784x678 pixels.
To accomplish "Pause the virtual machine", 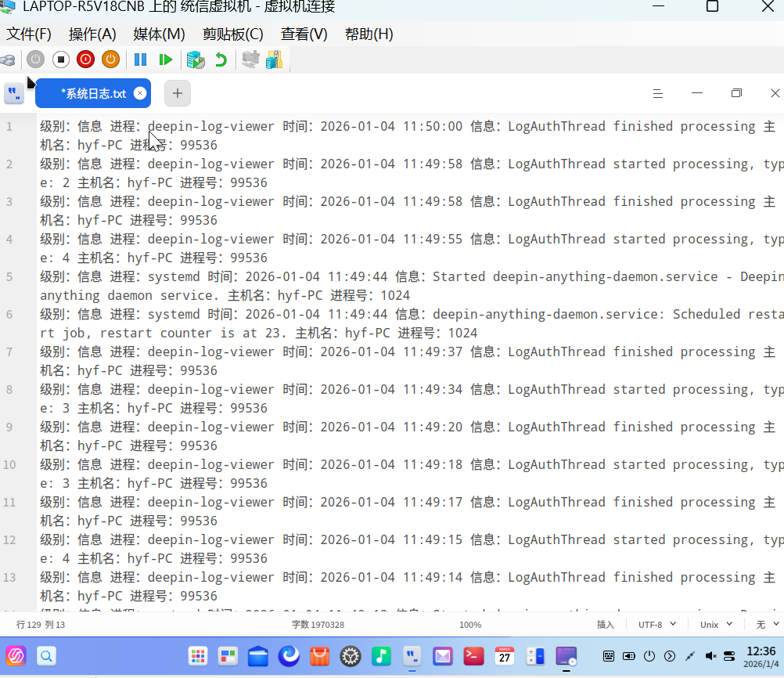I will tap(140, 60).
